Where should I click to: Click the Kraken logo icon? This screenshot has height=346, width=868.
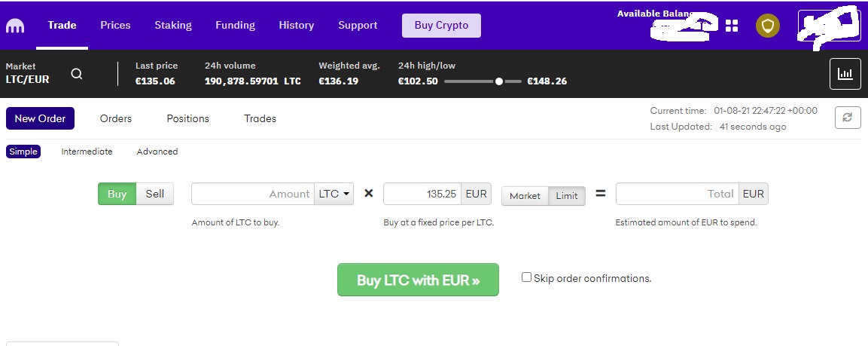point(15,26)
